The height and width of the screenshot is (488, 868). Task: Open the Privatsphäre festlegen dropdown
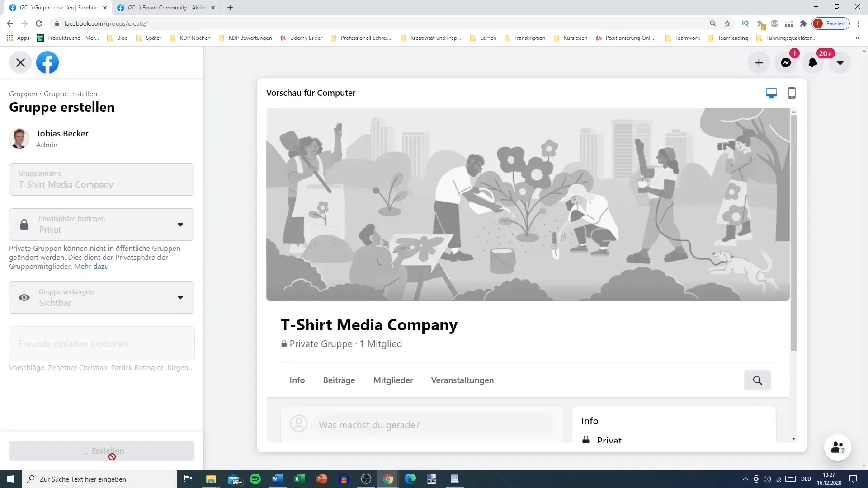[x=102, y=225]
